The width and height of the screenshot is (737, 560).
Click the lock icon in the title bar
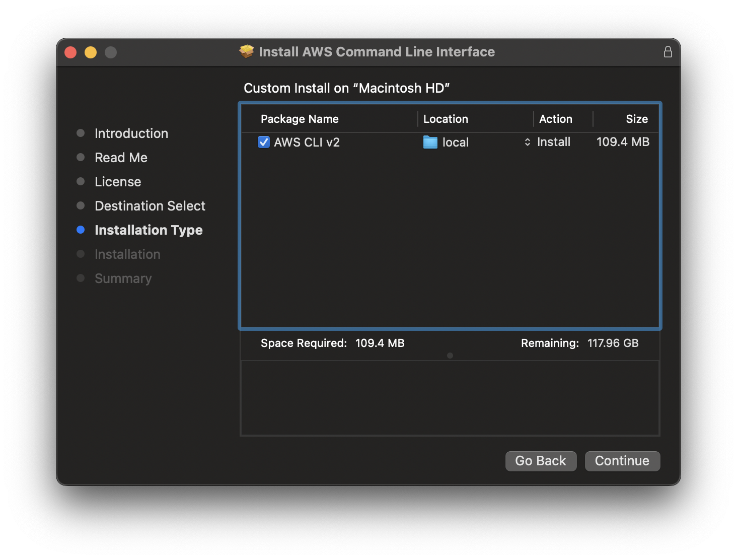coord(668,51)
